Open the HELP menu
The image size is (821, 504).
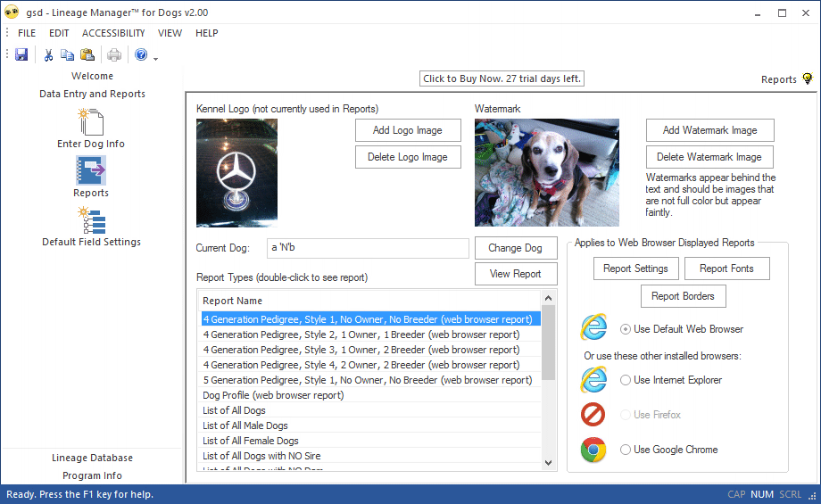point(207,33)
